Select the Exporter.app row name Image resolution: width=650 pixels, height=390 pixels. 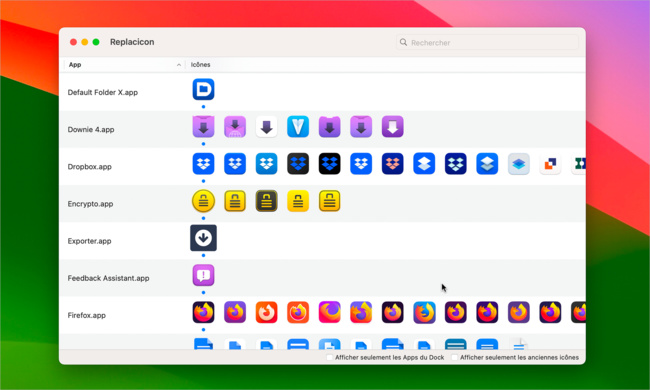pyautogui.click(x=89, y=241)
